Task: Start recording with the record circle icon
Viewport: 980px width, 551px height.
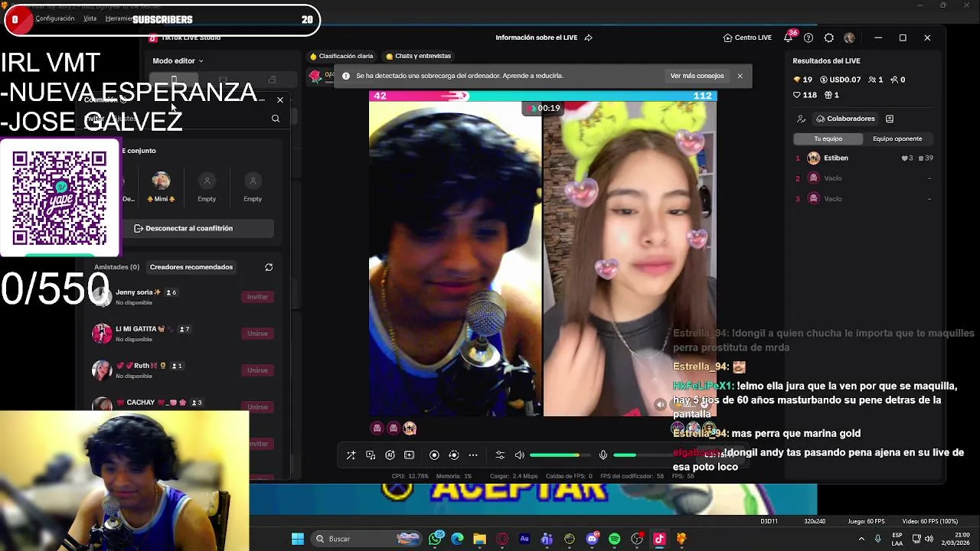Action: 434,455
